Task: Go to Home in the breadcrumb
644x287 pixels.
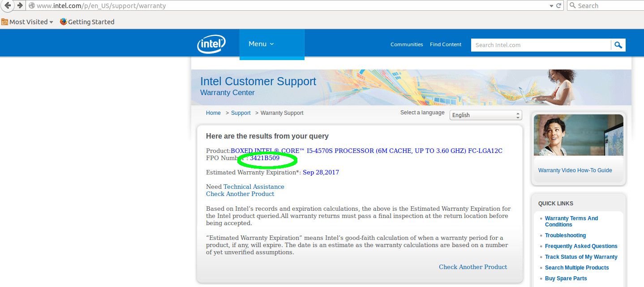Action: (213, 113)
